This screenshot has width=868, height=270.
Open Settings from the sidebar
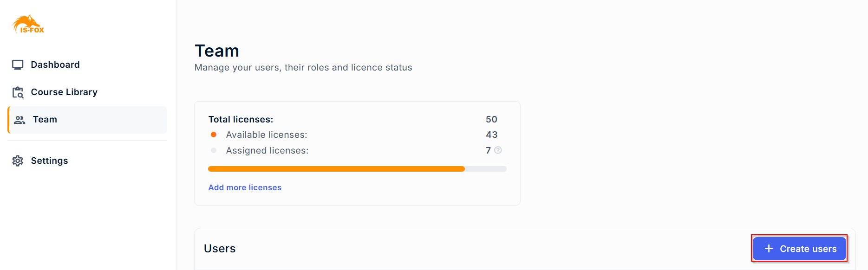click(49, 161)
